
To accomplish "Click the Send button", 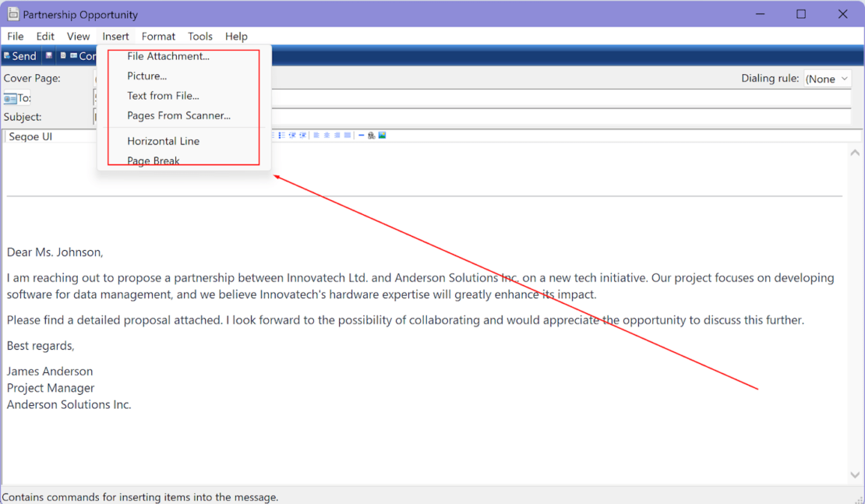I will tap(20, 55).
